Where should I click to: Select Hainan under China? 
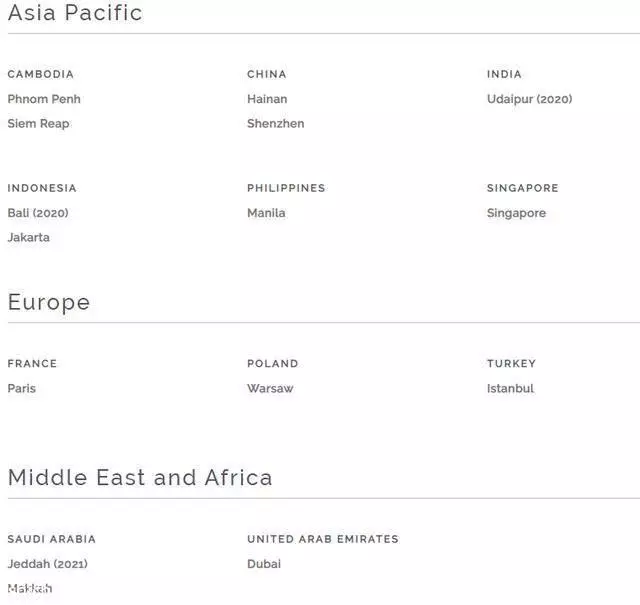tap(267, 99)
